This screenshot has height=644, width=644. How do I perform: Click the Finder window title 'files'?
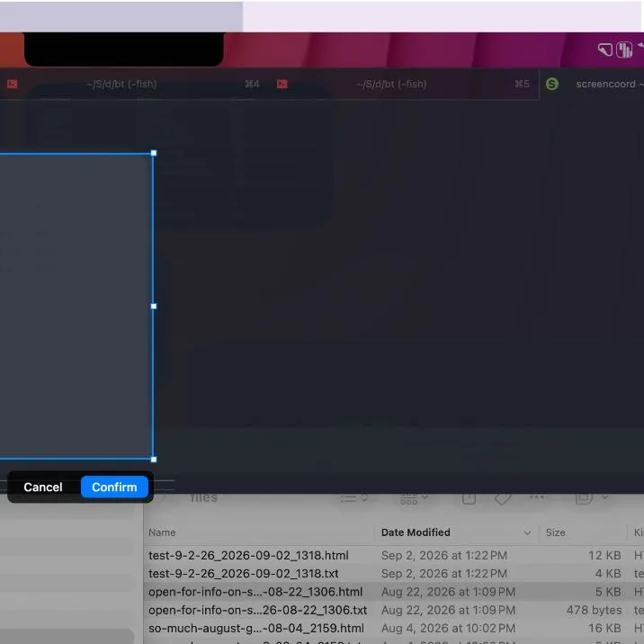pyautogui.click(x=204, y=497)
